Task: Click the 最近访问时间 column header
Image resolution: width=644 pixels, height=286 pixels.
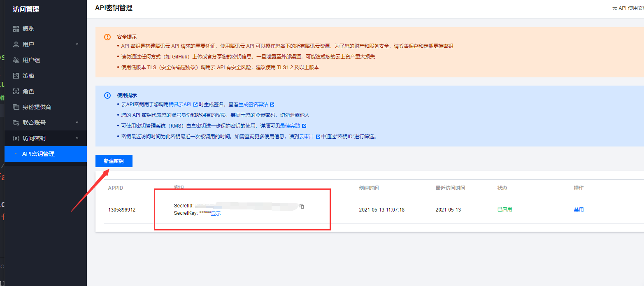Action: [x=450, y=188]
